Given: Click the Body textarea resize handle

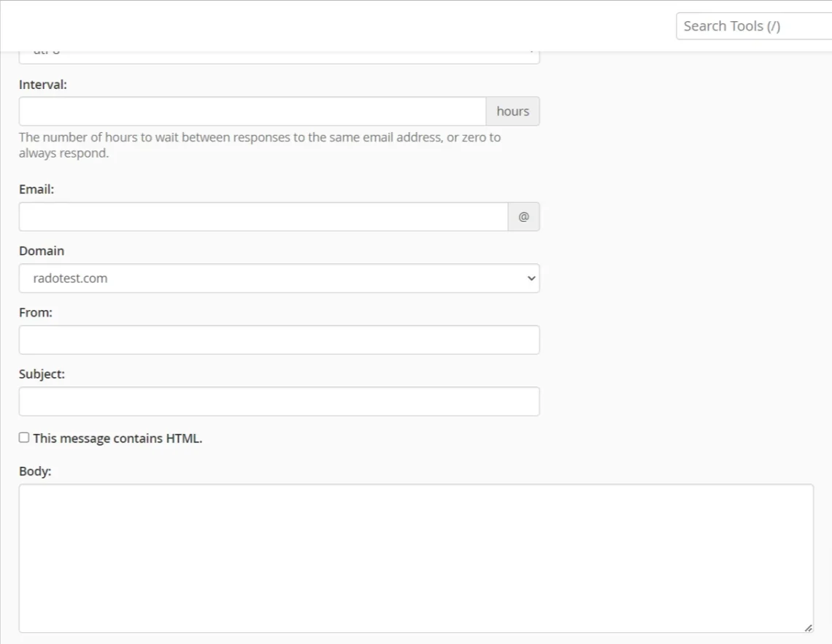Looking at the screenshot, I should [x=808, y=627].
